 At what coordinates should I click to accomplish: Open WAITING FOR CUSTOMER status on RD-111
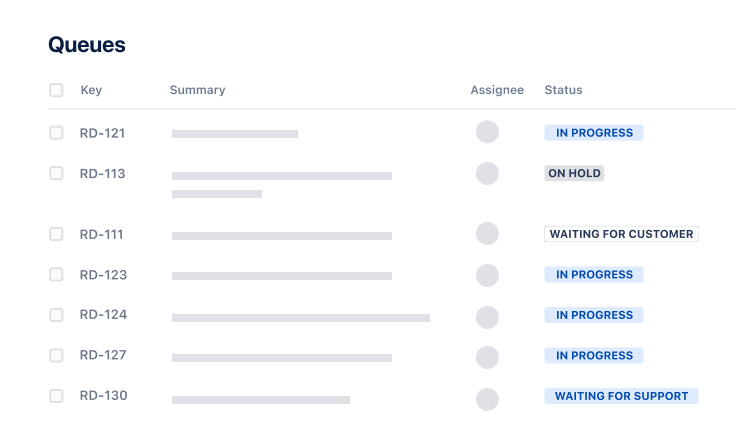pyautogui.click(x=621, y=234)
